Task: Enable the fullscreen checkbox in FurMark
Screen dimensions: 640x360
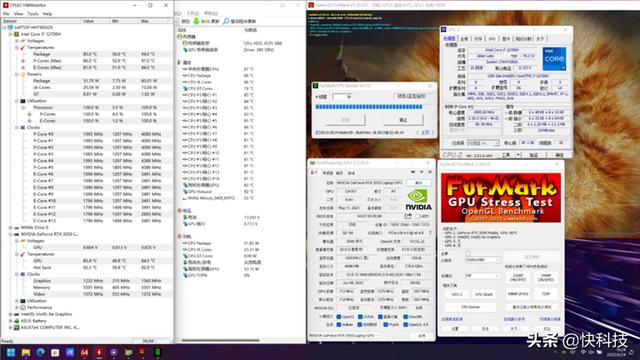Action: click(x=468, y=253)
